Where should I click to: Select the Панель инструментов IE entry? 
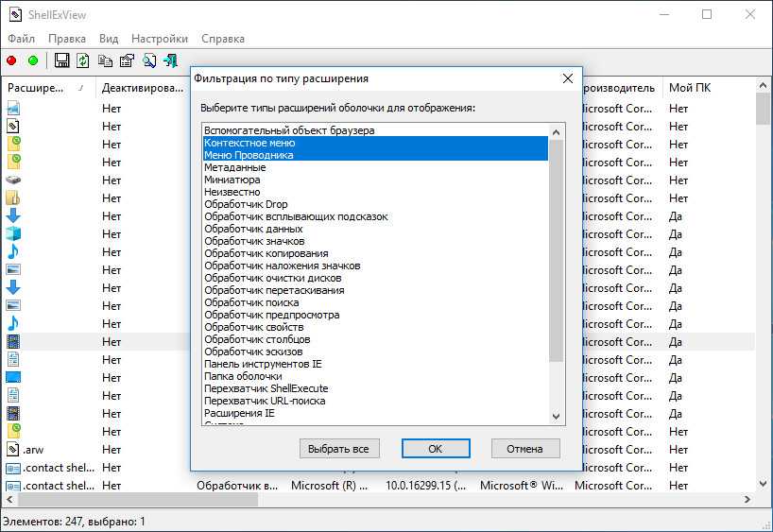375,364
